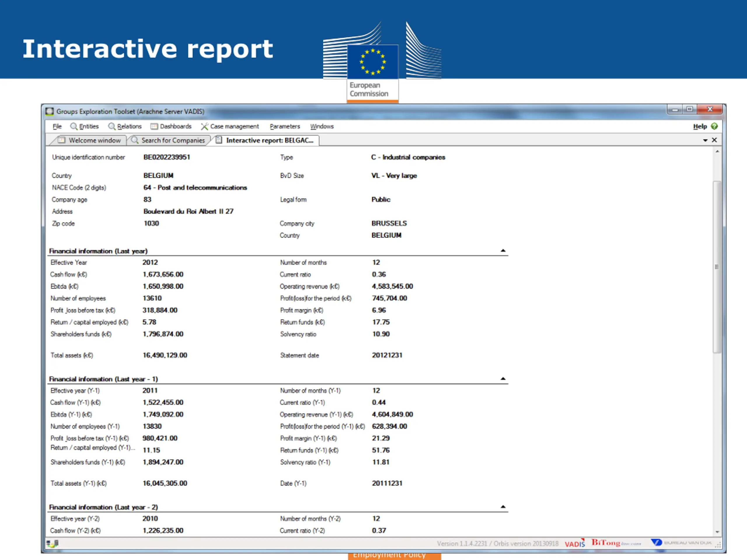The width and height of the screenshot is (747, 560).
Task: Open the Windows menu
Action: [322, 126]
